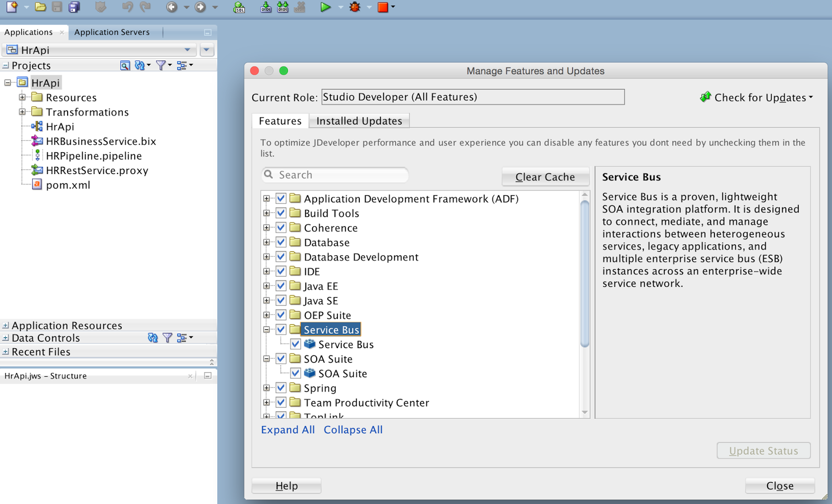Toggle the Database Development checkbox

point(281,257)
